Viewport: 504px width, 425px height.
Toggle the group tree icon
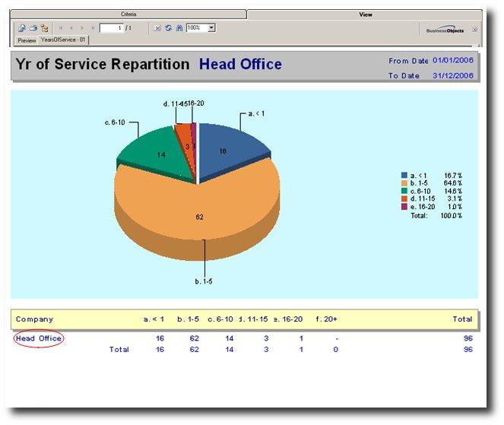tap(44, 27)
